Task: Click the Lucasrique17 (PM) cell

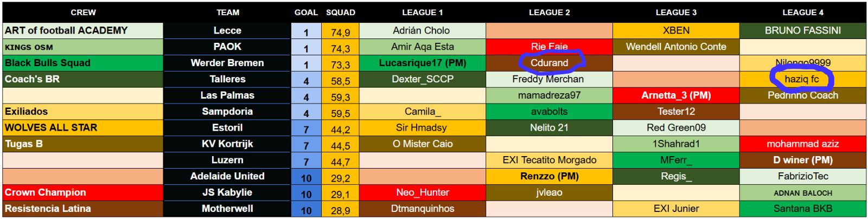Action: [x=422, y=63]
